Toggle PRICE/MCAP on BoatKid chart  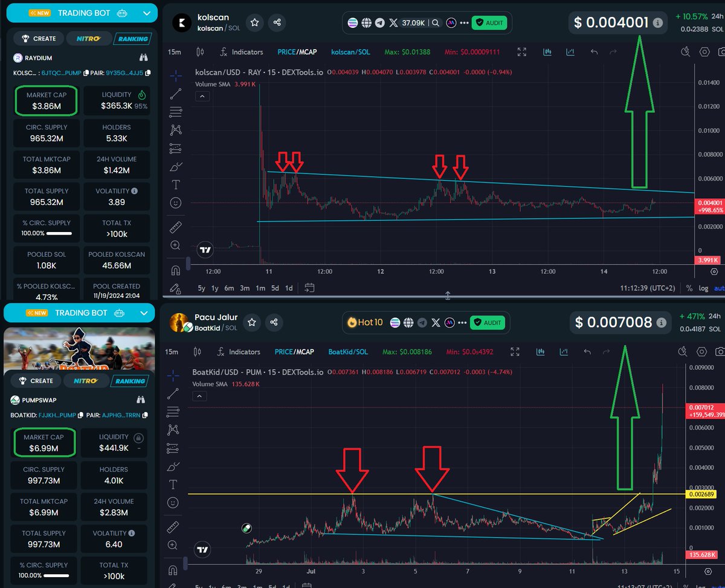point(294,351)
